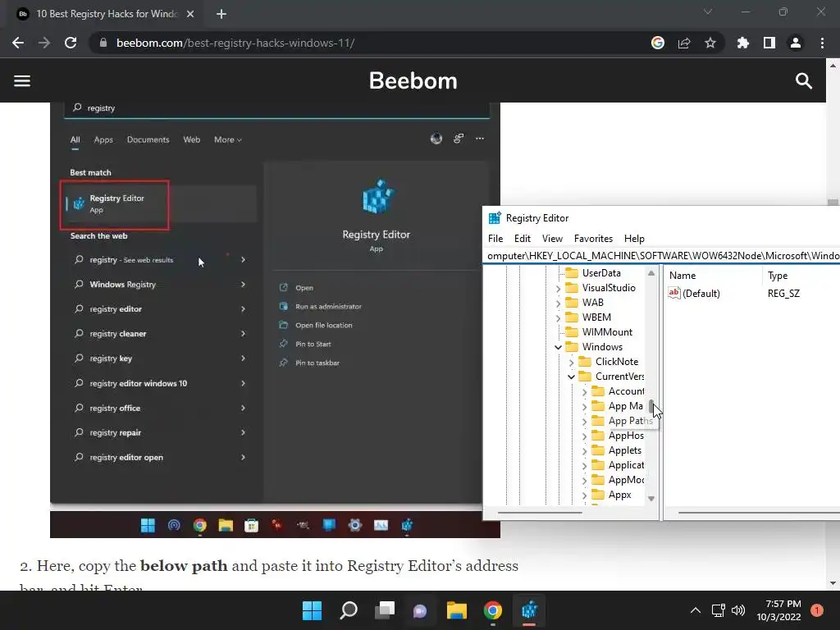Collapse the Windows key

[558, 347]
